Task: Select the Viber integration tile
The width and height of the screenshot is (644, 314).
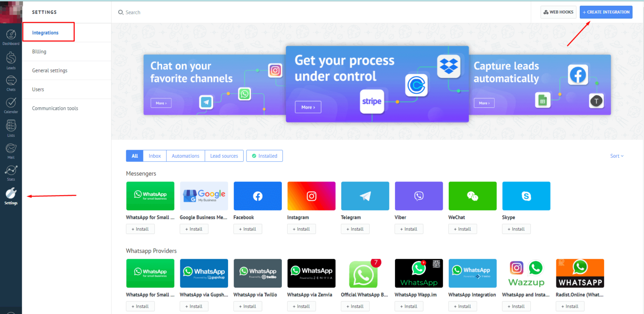Action: (x=418, y=196)
